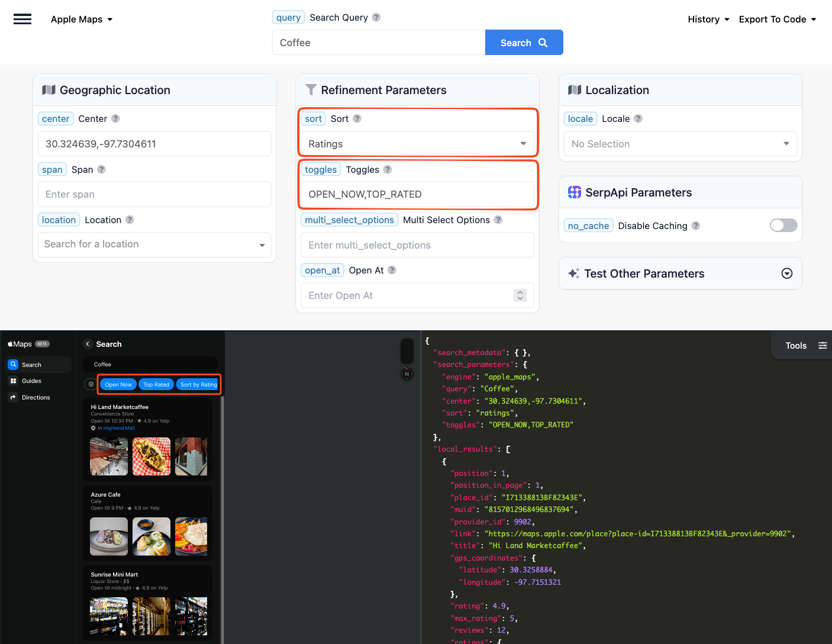Click help icon next to Search Query
832x644 pixels.
tap(376, 18)
